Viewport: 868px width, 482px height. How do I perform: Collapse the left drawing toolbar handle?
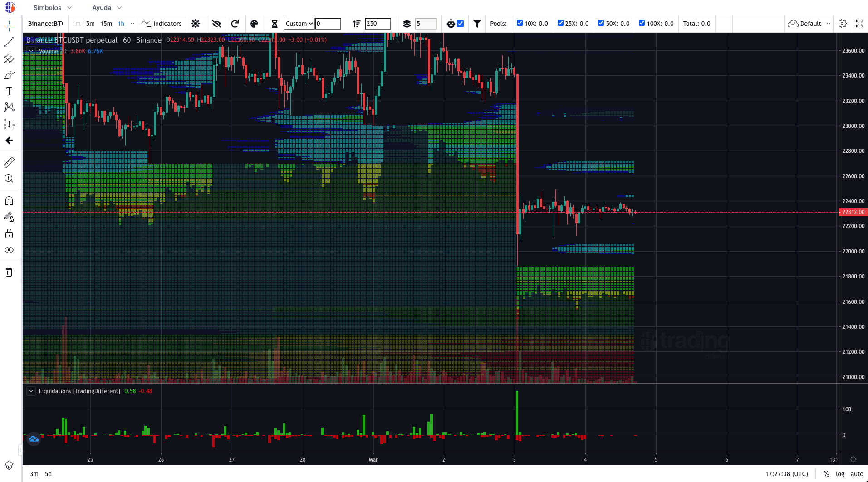pyautogui.click(x=20, y=450)
